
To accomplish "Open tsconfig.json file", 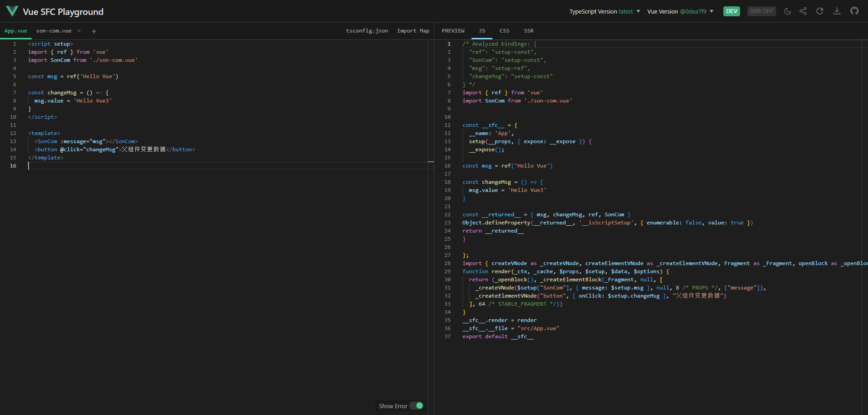I will tap(367, 31).
